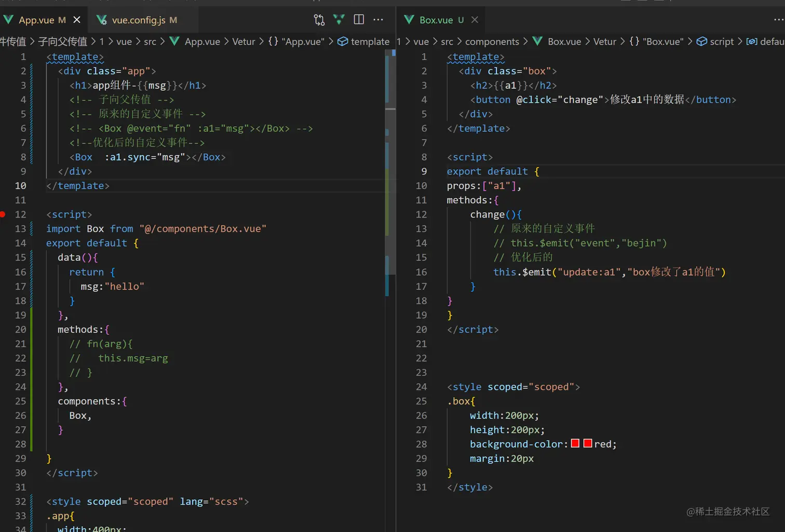Open the Vetur breadcrumb in Box.vue editor
The height and width of the screenshot is (532, 785).
[x=605, y=42]
